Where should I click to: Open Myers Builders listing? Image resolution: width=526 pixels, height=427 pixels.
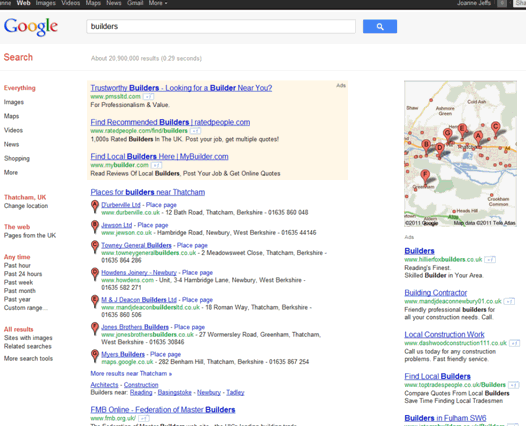tap(123, 354)
